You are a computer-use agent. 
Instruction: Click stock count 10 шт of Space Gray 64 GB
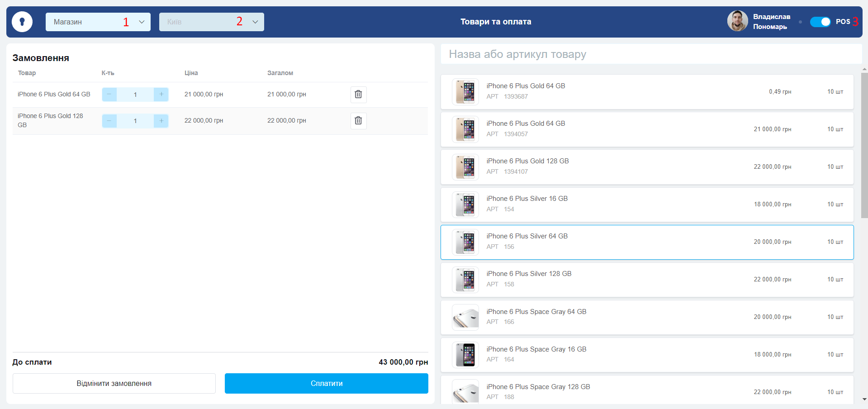tap(835, 317)
